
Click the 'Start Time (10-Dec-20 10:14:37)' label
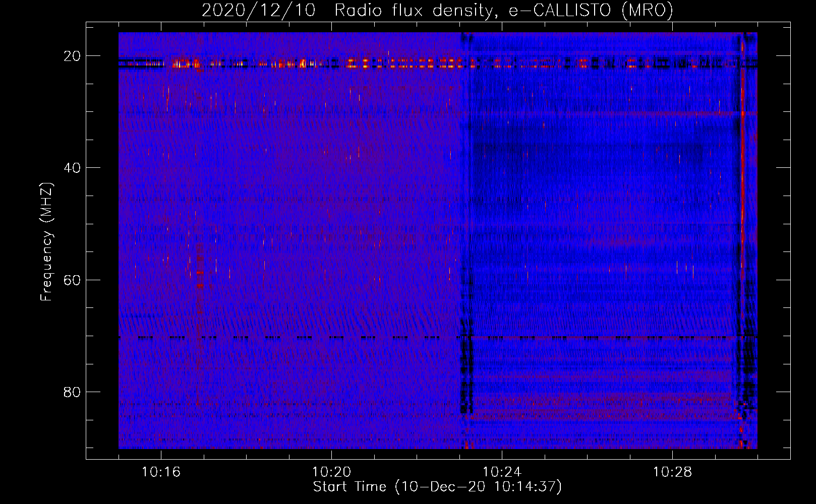(x=437, y=487)
